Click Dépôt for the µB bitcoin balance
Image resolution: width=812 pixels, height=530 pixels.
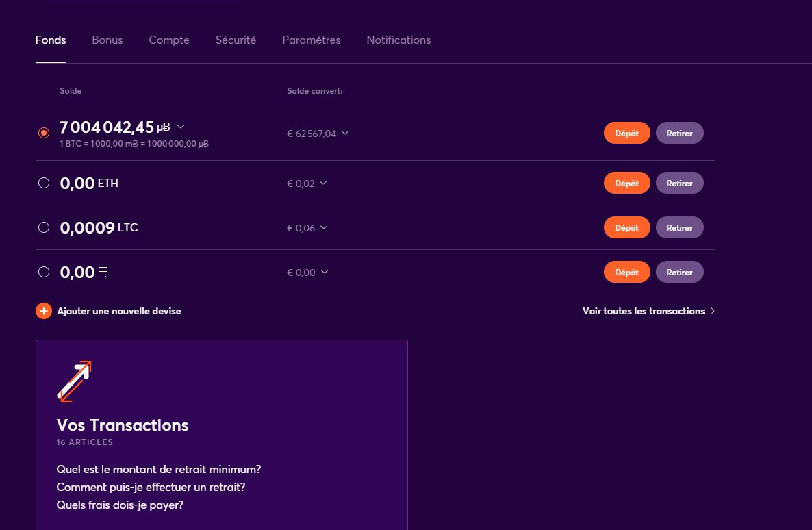coord(626,133)
